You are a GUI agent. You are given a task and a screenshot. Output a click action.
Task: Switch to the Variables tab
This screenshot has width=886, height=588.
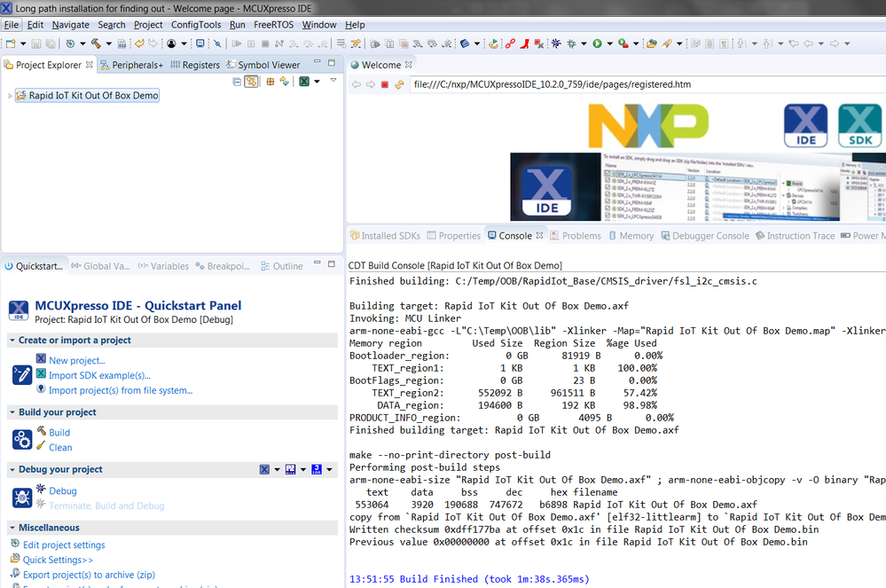[163, 266]
